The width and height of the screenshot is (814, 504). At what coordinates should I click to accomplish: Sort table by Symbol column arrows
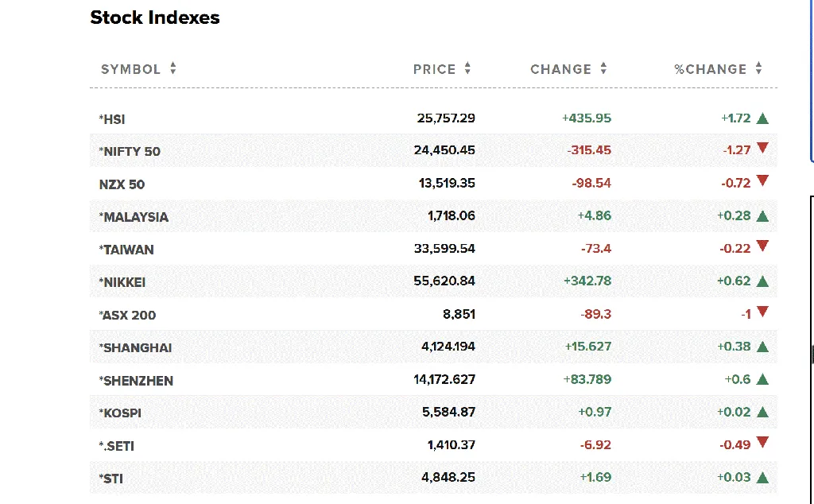pyautogui.click(x=173, y=69)
